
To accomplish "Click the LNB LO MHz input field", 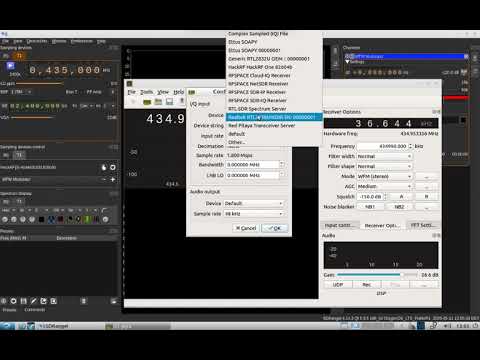I will (x=255, y=175).
